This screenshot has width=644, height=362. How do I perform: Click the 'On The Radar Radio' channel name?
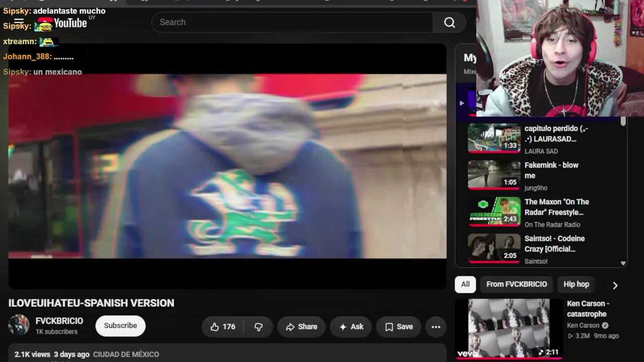[x=552, y=225]
